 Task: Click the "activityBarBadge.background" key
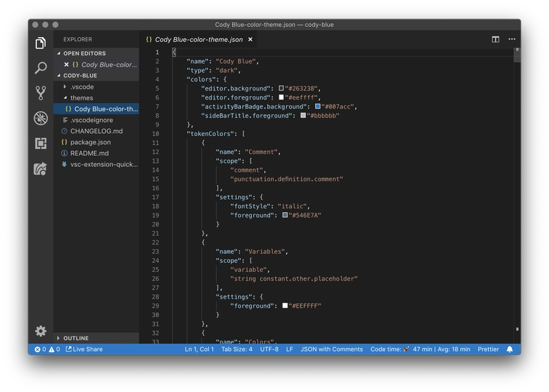point(253,106)
